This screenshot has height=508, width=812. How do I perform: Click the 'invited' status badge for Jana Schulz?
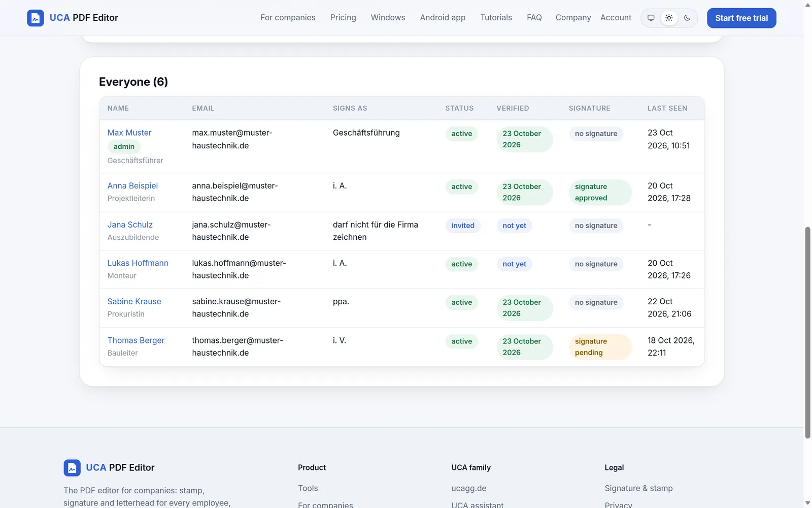pyautogui.click(x=463, y=226)
